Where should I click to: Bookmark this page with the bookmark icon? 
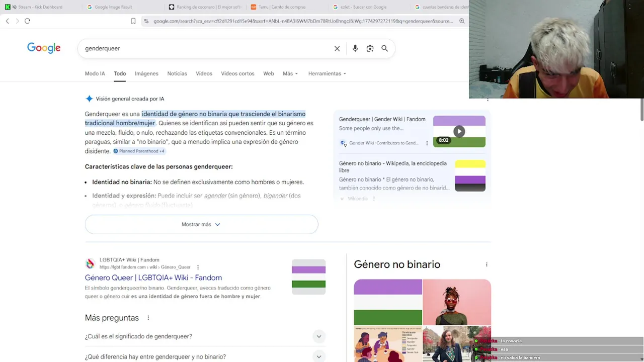click(133, 21)
